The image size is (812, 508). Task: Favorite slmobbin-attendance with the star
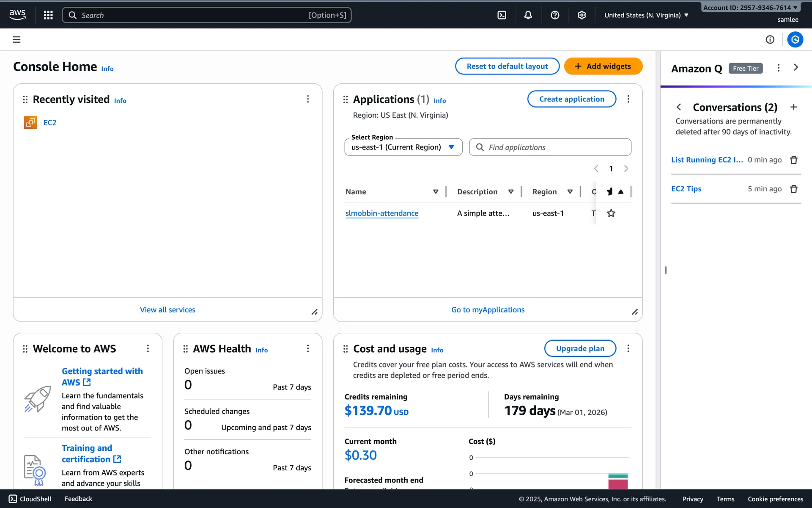coord(611,213)
